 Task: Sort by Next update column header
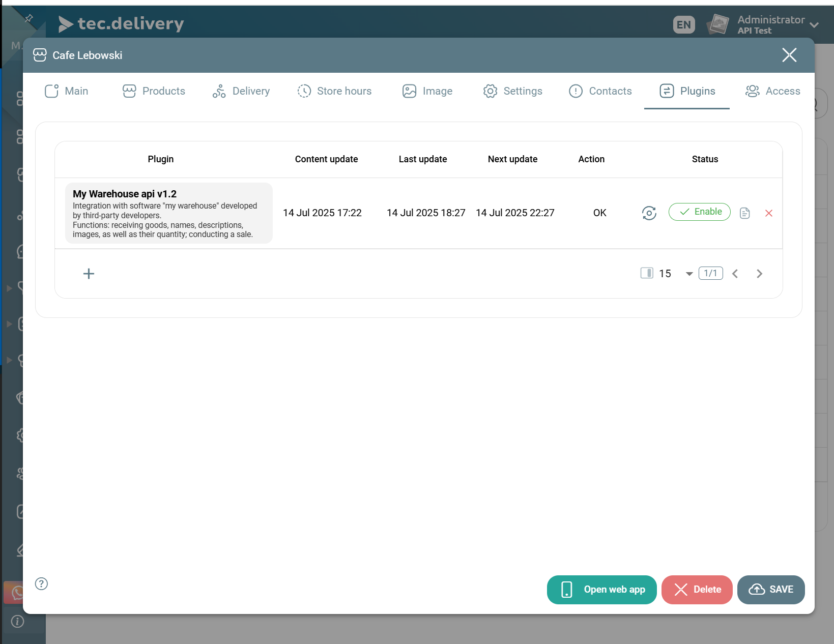tap(513, 159)
